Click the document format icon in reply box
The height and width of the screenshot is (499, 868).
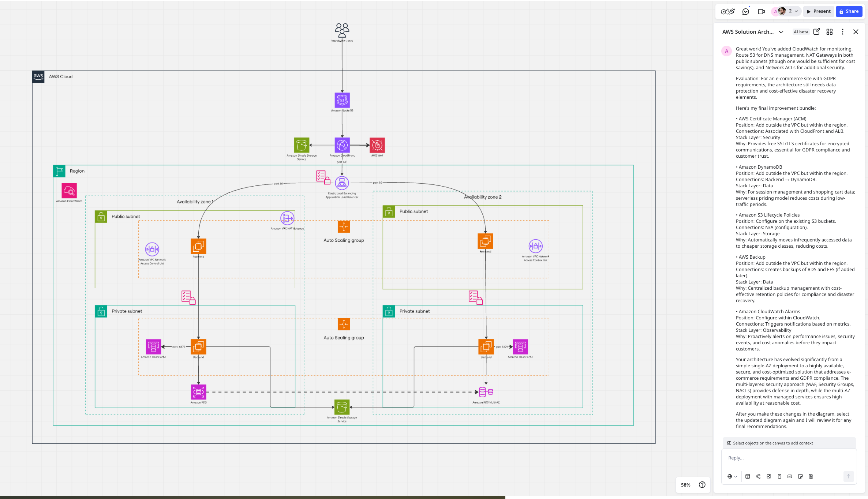[811, 476]
